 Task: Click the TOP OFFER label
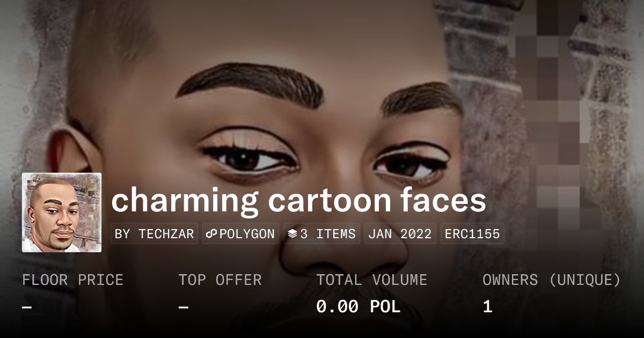click(x=220, y=280)
